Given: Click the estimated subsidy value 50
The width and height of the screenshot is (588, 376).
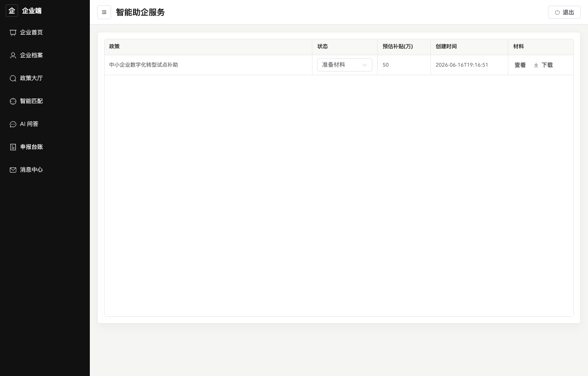Looking at the screenshot, I should tap(385, 65).
